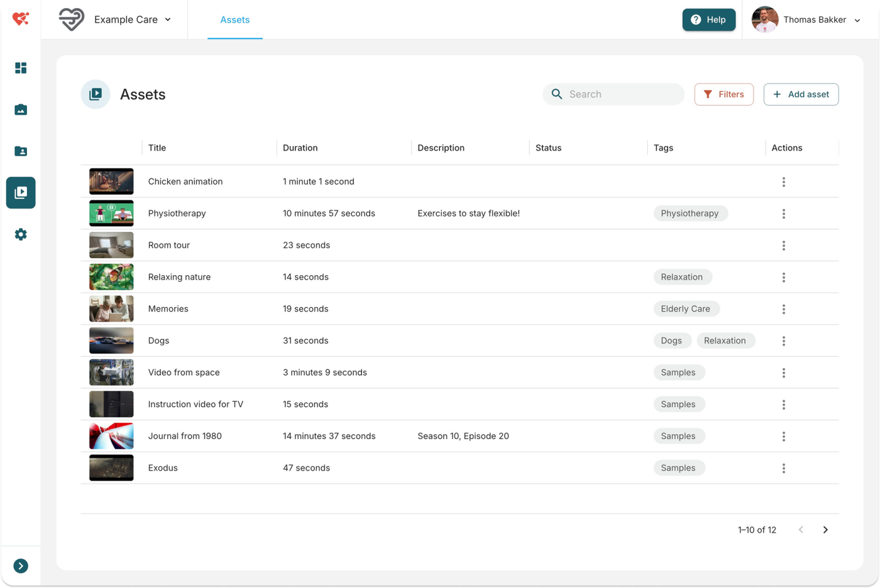The height and width of the screenshot is (588, 880).
Task: Open the Relaxing nature video thumbnail
Action: tap(111, 277)
